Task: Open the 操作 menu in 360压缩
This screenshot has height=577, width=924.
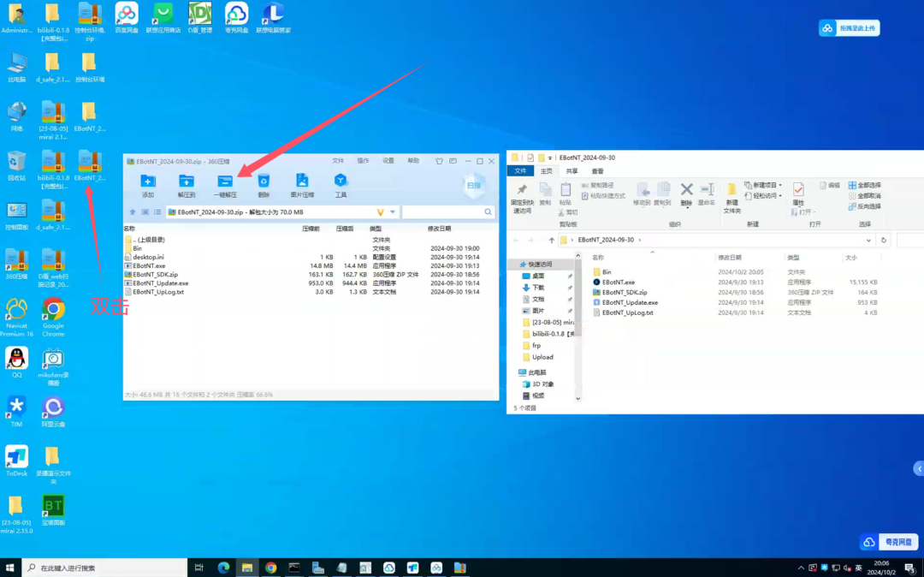Action: [x=363, y=161]
